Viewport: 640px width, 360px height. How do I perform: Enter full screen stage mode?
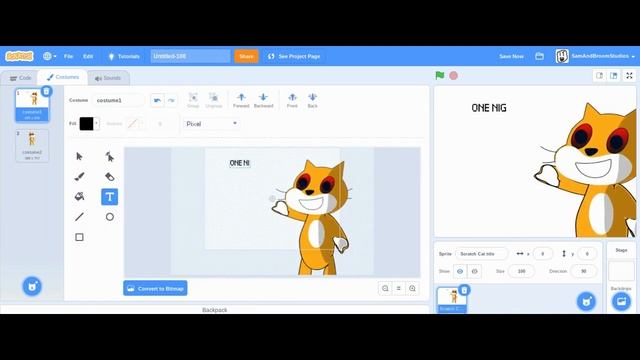point(629,76)
